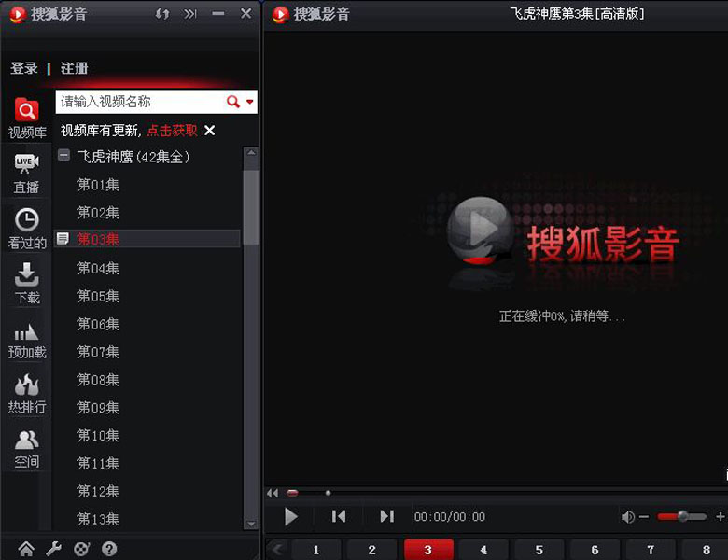This screenshot has width=728, height=560.
Task: Click the volume slider knob
Action: (x=682, y=516)
